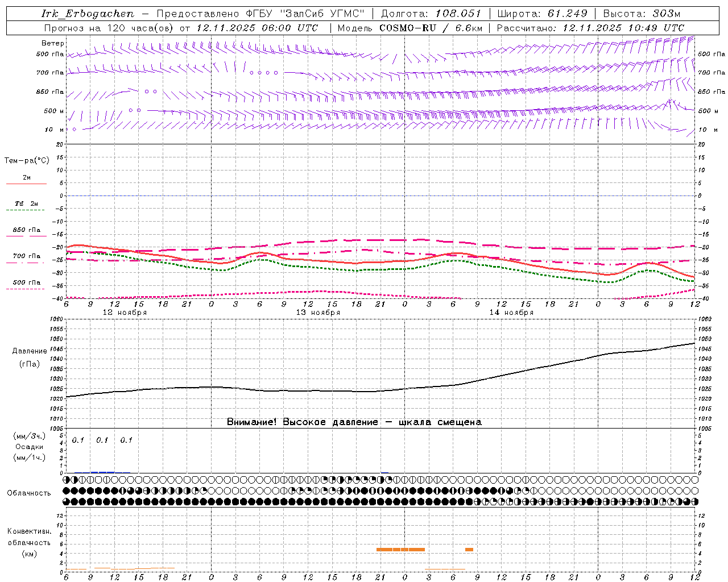728x582 pixels.
Task: Click 'Прогноз на 120 часа(ов)' forecast header text
Action: (110, 28)
